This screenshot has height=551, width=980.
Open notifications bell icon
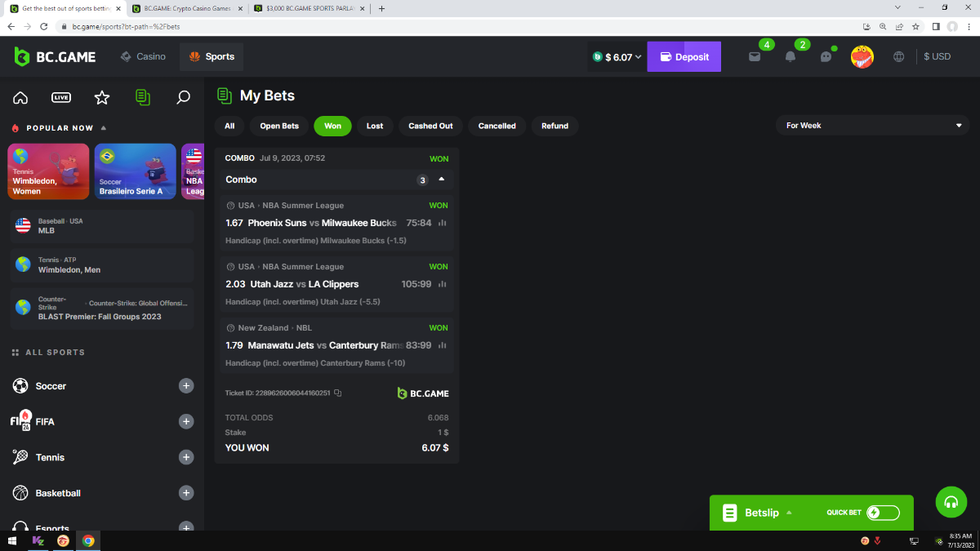(790, 57)
